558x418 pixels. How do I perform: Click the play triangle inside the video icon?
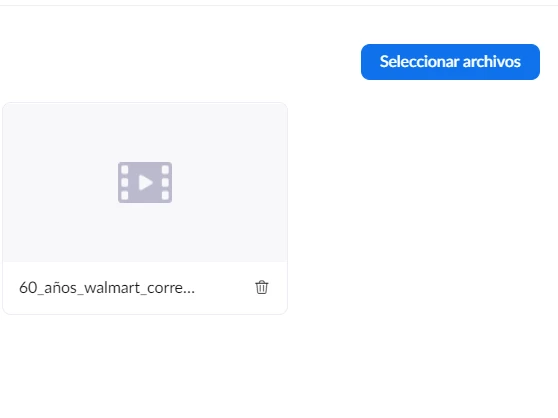(x=145, y=182)
